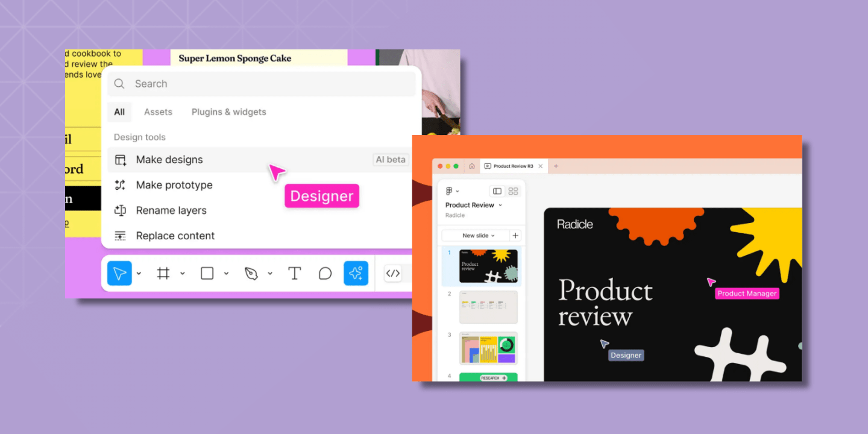Click the Make designs layout icon
The width and height of the screenshot is (868, 434).
(121, 160)
